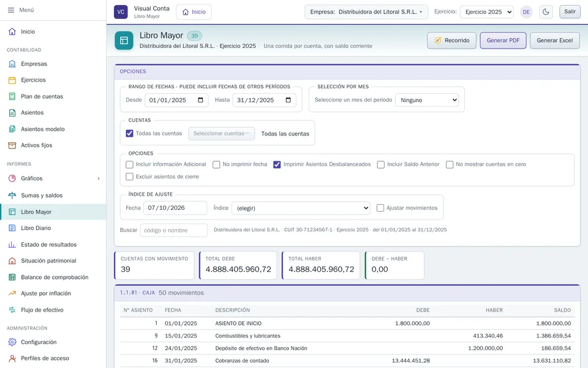Click the Generar PDF button
588x368 pixels.
click(x=503, y=40)
